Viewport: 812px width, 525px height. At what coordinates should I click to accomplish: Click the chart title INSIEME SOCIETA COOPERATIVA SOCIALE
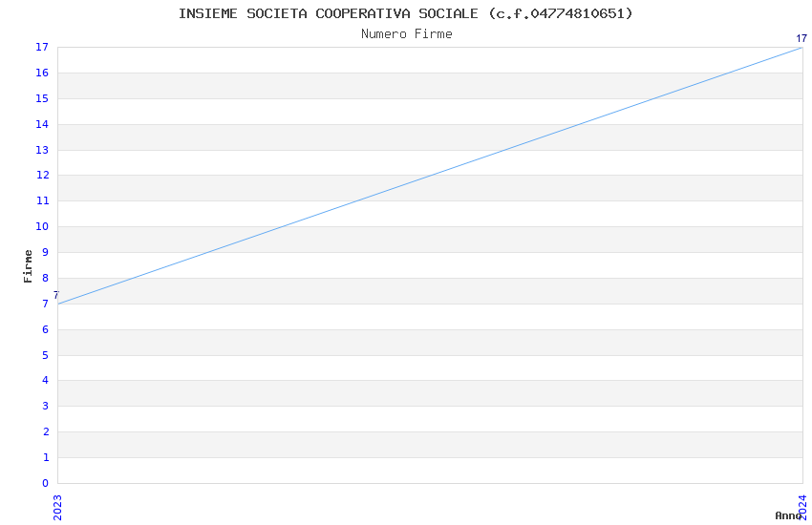pos(405,13)
